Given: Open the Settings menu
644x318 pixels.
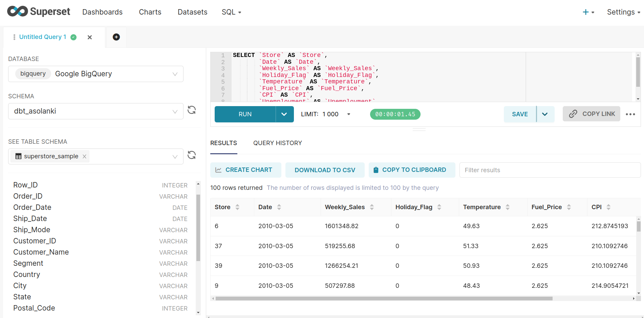Looking at the screenshot, I should tap(623, 12).
